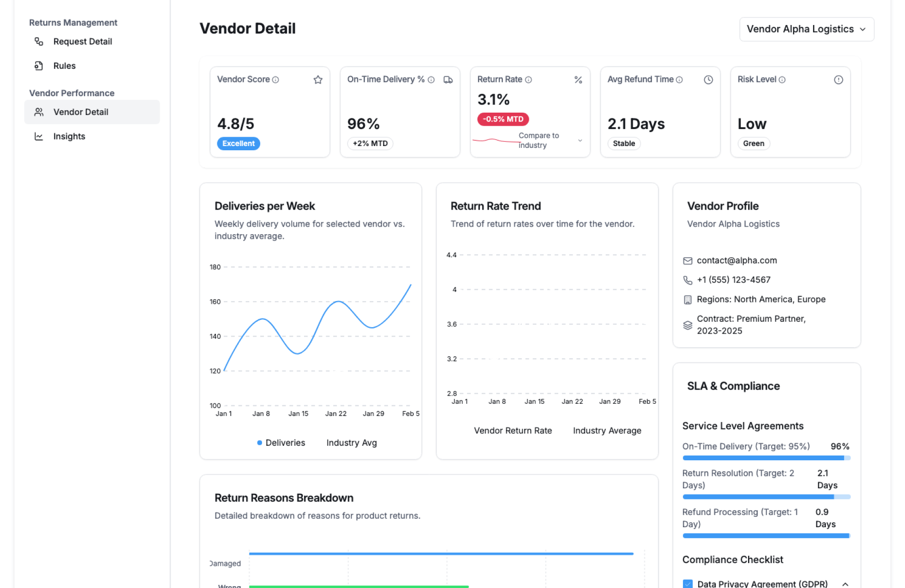Click the star icon on Vendor Score card

click(x=318, y=80)
